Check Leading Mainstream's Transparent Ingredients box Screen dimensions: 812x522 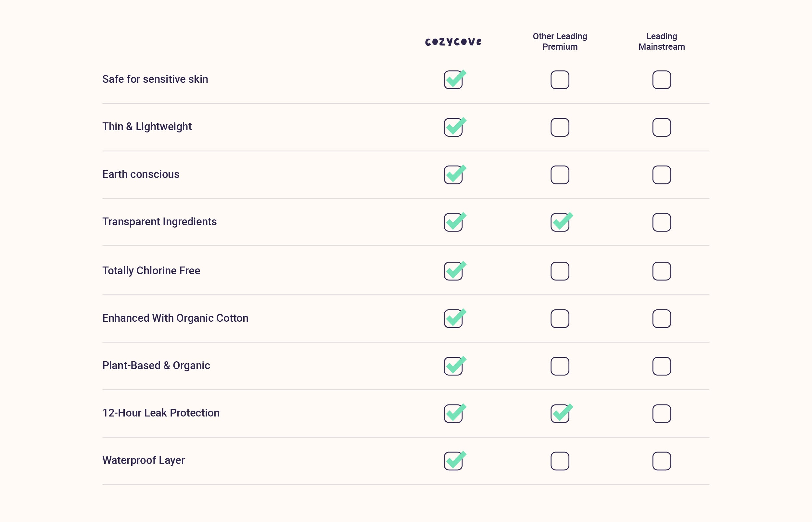click(x=661, y=222)
